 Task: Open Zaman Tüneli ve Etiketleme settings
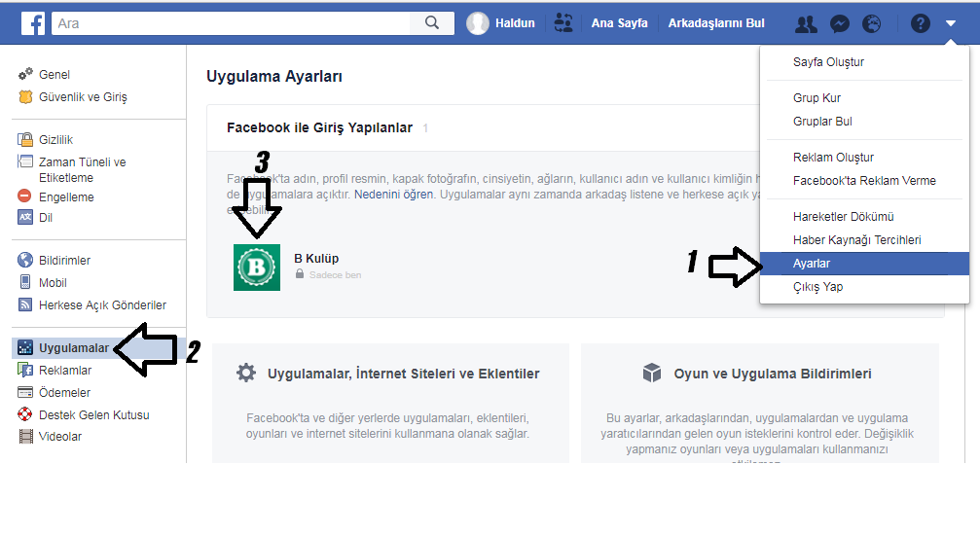coord(83,169)
